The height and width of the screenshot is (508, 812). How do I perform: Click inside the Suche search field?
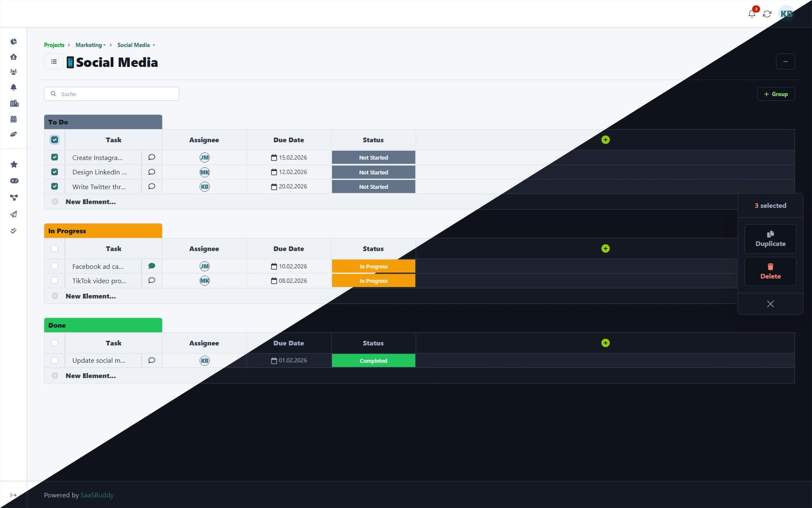pyautogui.click(x=111, y=94)
